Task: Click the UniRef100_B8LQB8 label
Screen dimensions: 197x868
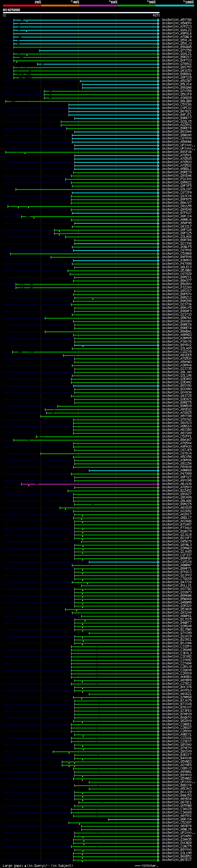Action: 176,101
